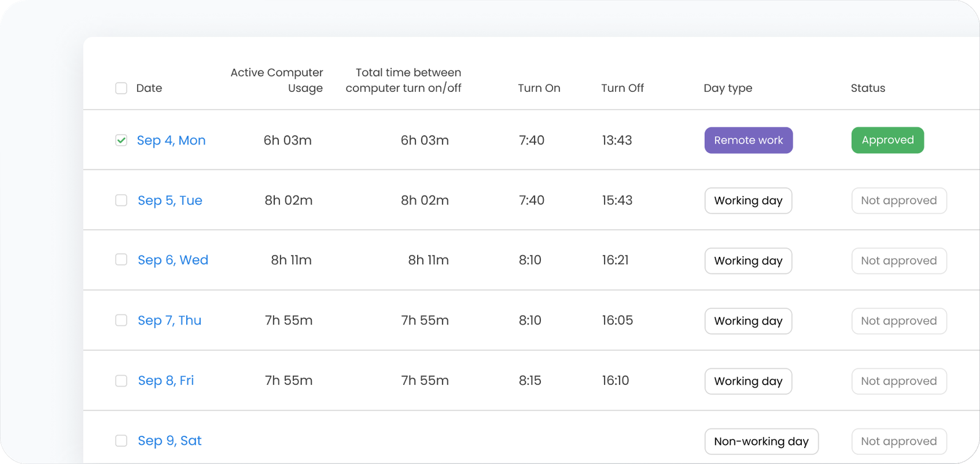Click the Status column header
The width and height of the screenshot is (980, 464).
867,88
